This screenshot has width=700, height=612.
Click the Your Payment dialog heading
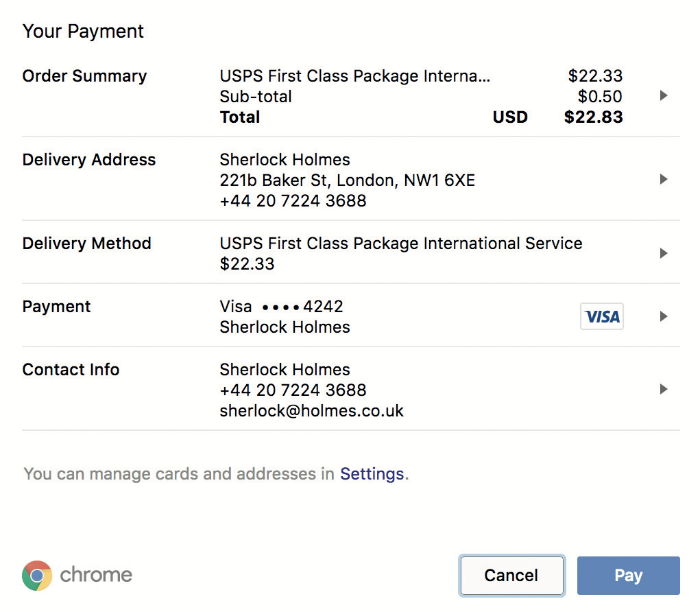point(83,32)
